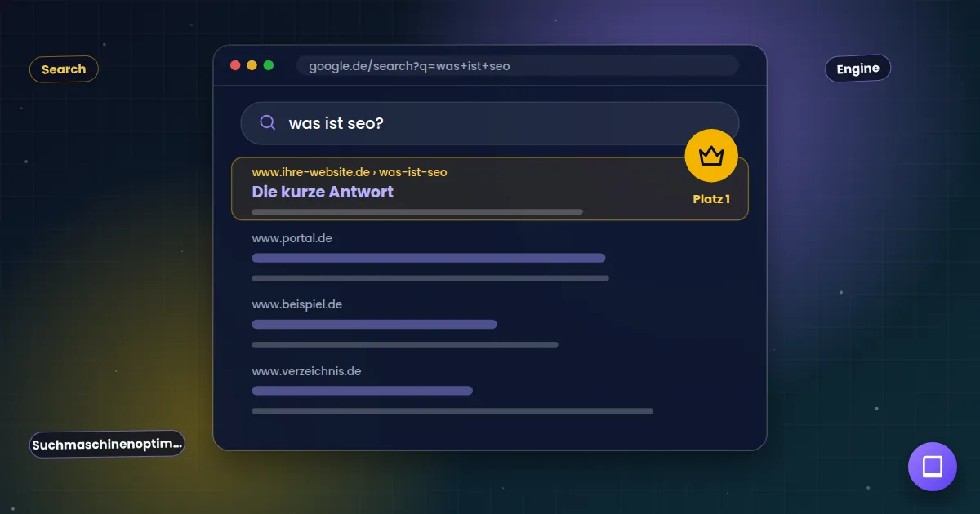Image resolution: width=980 pixels, height=514 pixels.
Task: Open the www.beispiel.de result
Action: [x=296, y=304]
